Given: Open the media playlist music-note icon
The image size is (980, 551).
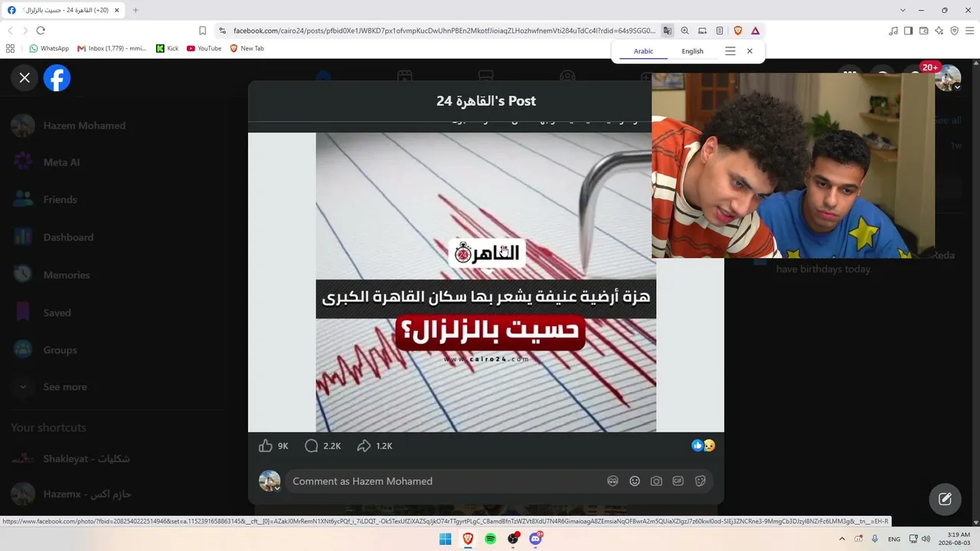Looking at the screenshot, I should click(x=893, y=31).
